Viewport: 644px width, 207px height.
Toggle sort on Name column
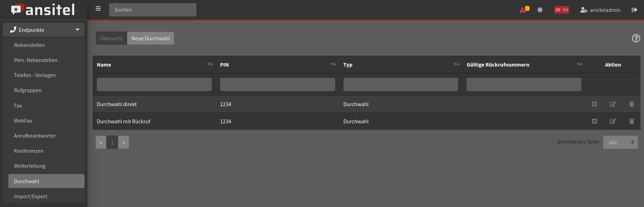click(210, 64)
